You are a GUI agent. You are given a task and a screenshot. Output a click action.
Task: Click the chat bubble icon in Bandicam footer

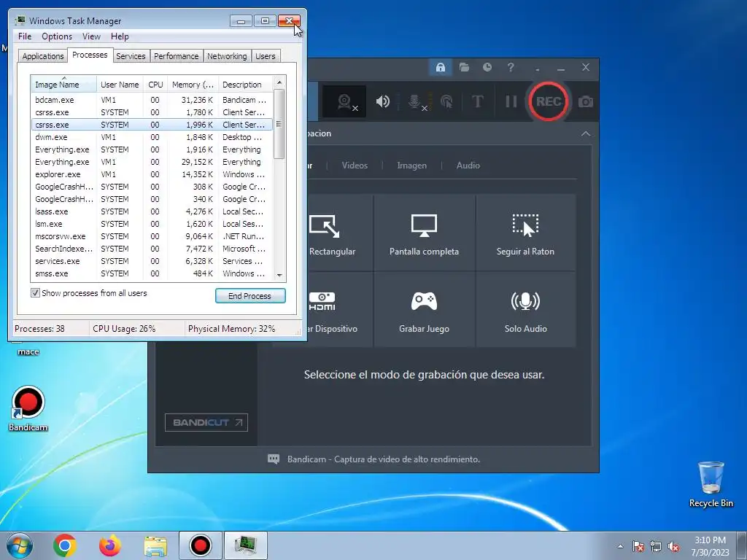pyautogui.click(x=274, y=459)
